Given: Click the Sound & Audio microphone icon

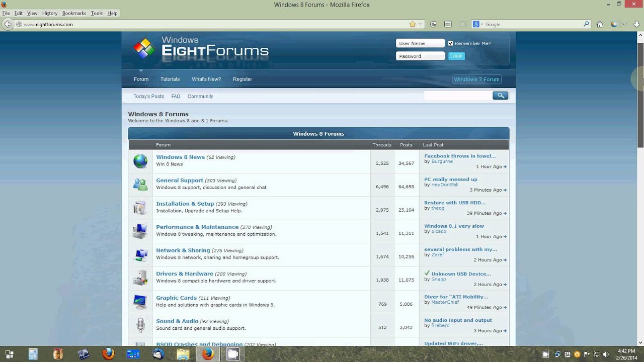Looking at the screenshot, I should 140,325.
